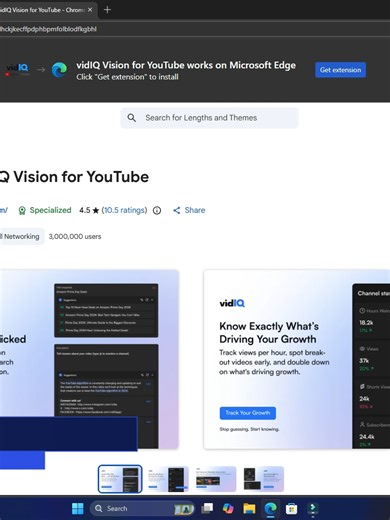Click the Microsoft Edge logo in the banner
Image resolution: width=390 pixels, height=520 pixels.
(x=59, y=70)
